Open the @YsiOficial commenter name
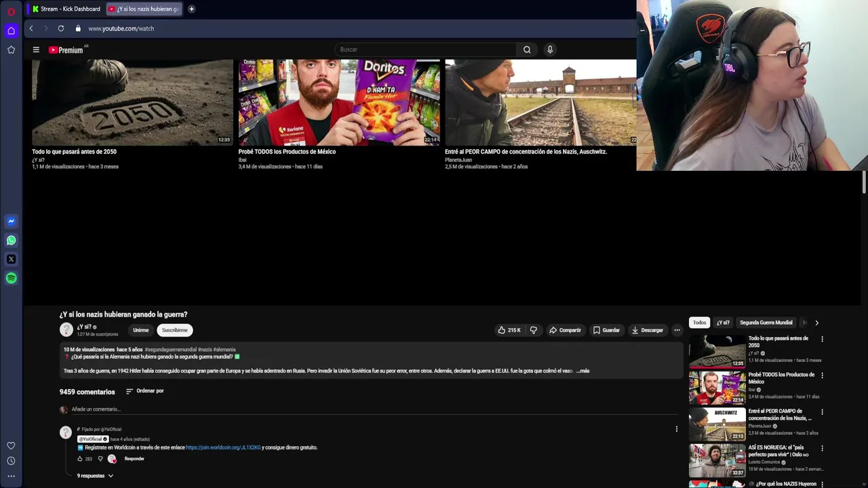 coord(92,439)
